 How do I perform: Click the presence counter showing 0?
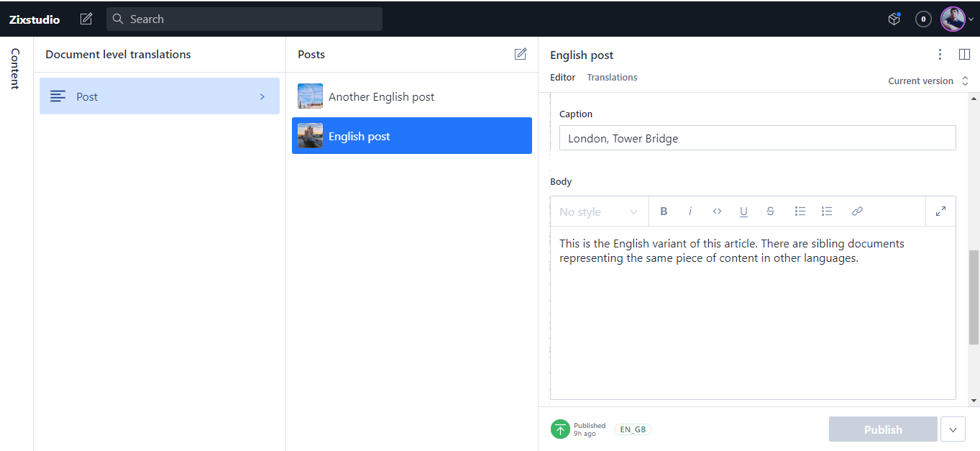click(924, 19)
